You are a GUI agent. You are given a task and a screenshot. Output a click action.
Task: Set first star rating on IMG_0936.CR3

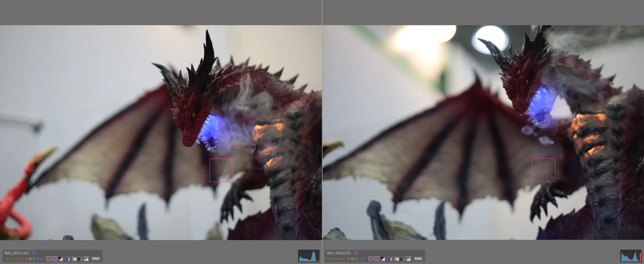coord(329,259)
